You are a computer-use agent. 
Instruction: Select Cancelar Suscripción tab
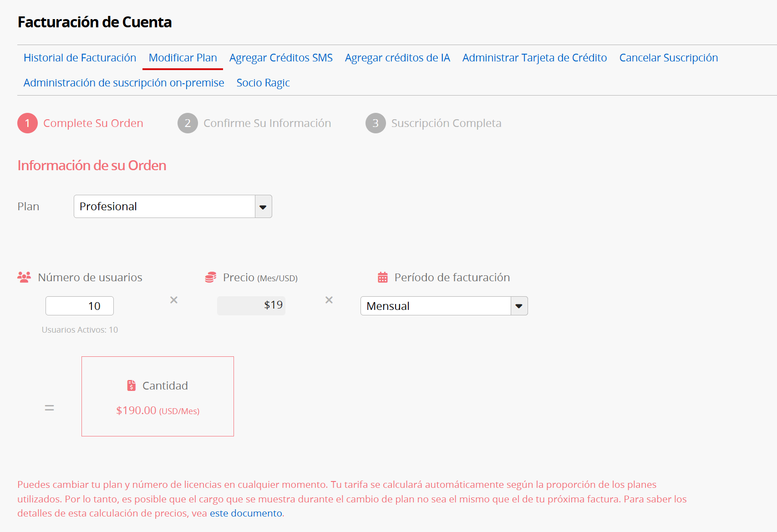[668, 58]
